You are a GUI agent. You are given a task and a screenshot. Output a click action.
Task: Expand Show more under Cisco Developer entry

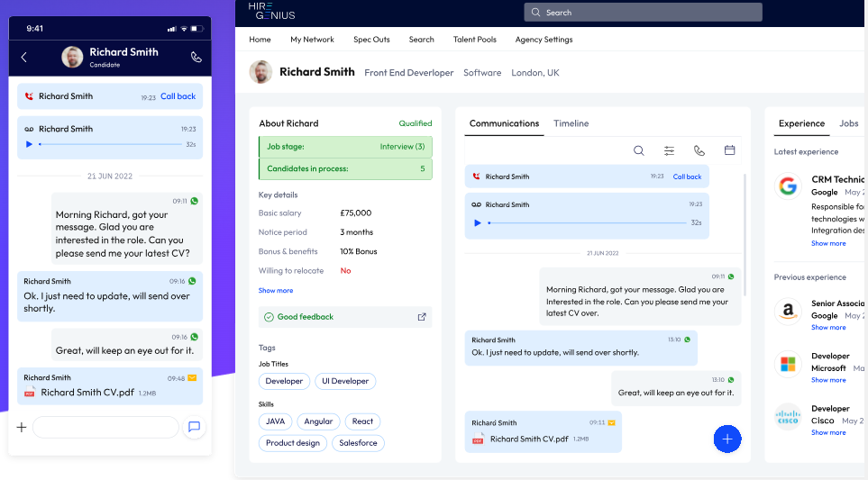pos(827,432)
